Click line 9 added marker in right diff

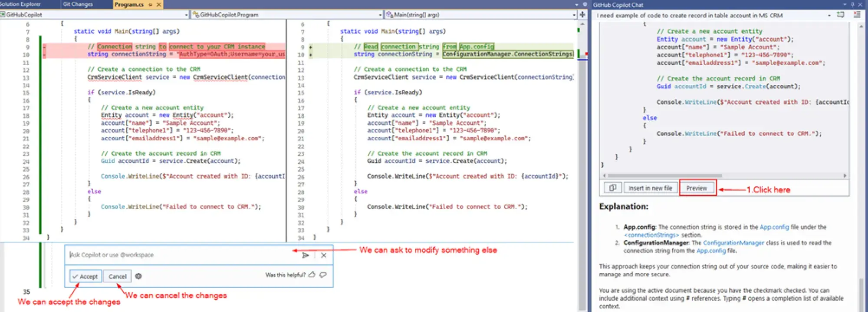311,46
